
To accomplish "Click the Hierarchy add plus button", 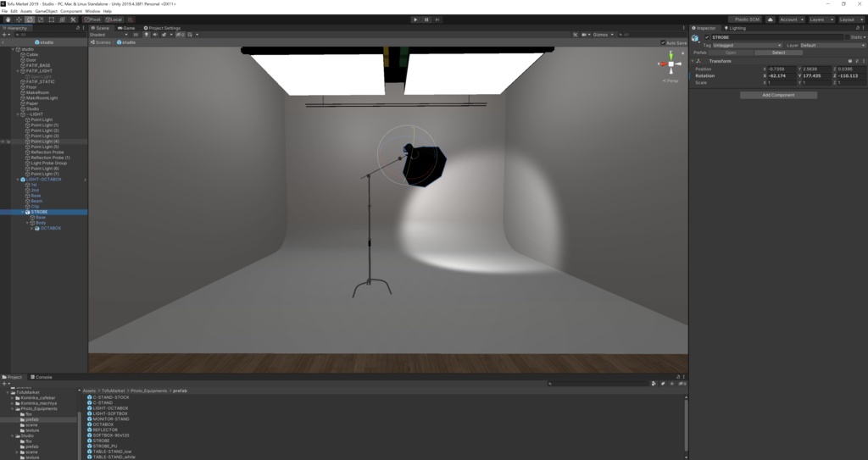I will tap(4, 35).
